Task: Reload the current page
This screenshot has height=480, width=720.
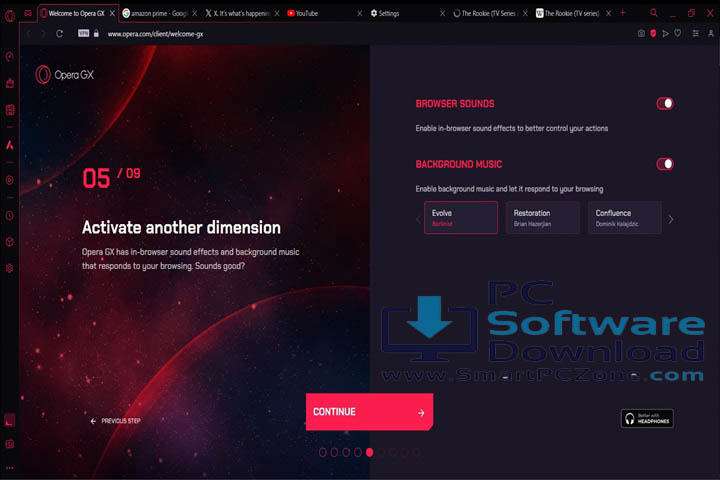Action: [59, 34]
